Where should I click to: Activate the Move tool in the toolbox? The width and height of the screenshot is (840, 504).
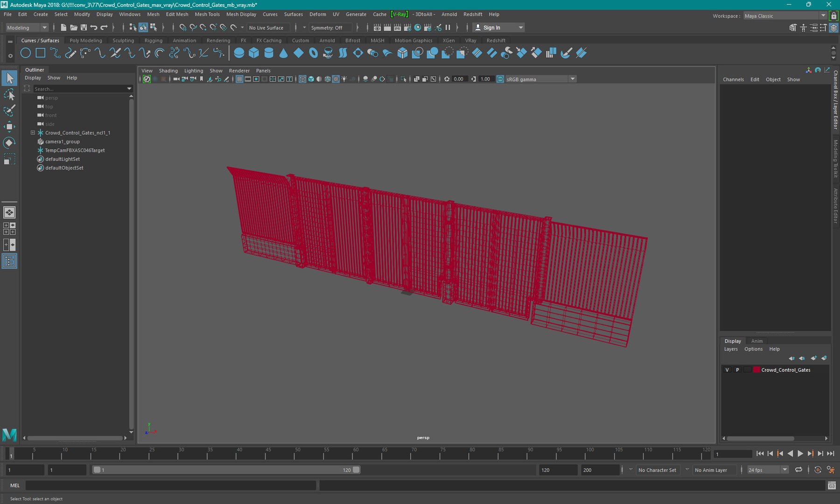click(x=9, y=126)
